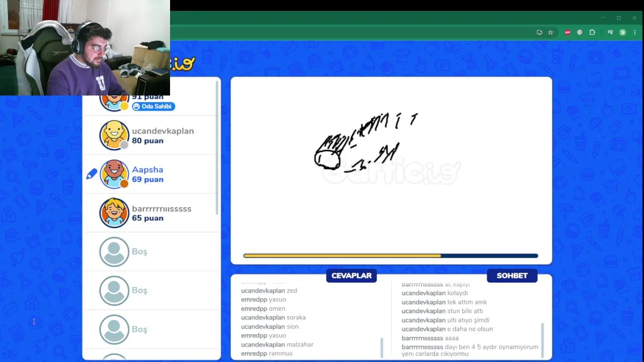The image size is (644, 362).
Task: Click the player list scrollbar
Action: [217, 147]
